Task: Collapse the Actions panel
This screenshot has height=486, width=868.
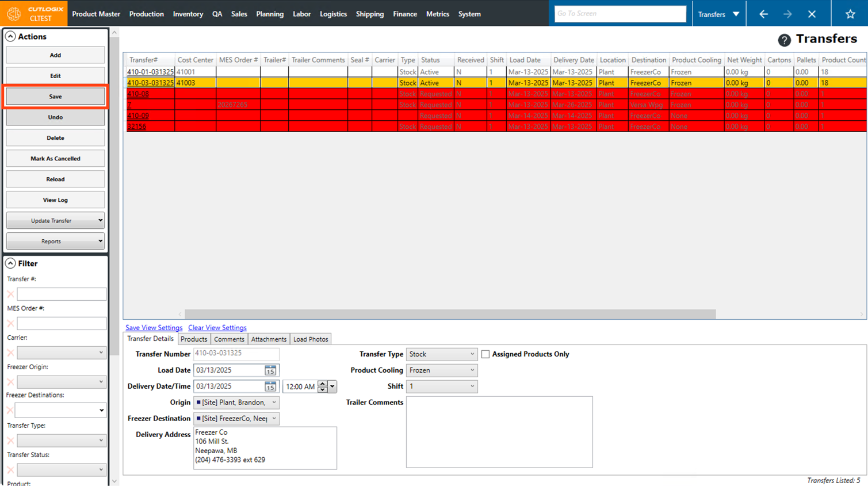Action: 10,36
